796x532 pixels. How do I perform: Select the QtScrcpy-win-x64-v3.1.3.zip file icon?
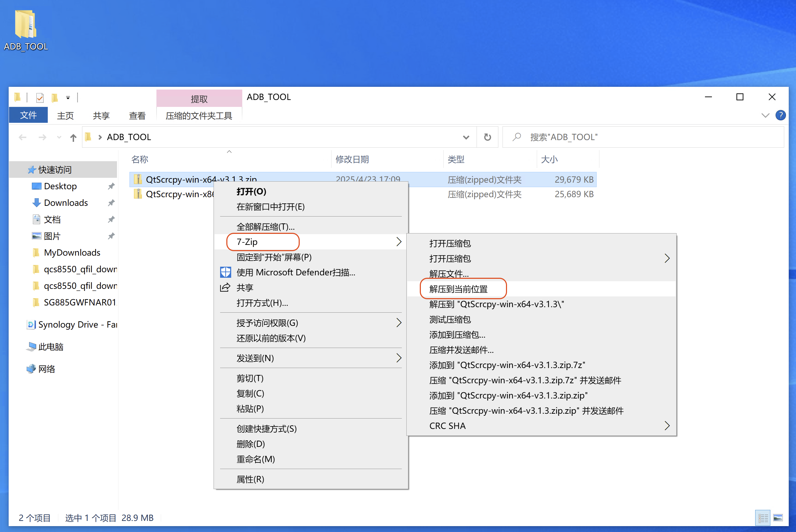[x=138, y=179]
